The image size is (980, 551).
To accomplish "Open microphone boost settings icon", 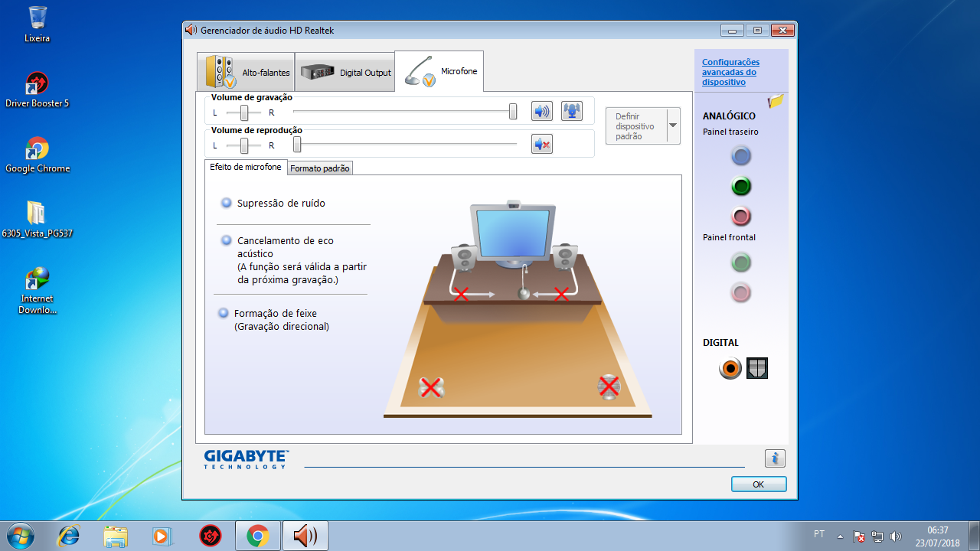I will [572, 111].
